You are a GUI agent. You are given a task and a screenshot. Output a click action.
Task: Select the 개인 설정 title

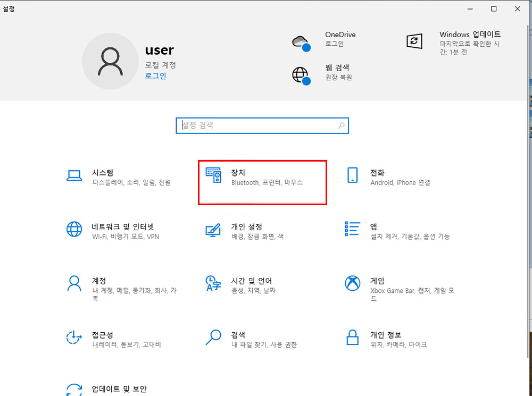(x=247, y=227)
